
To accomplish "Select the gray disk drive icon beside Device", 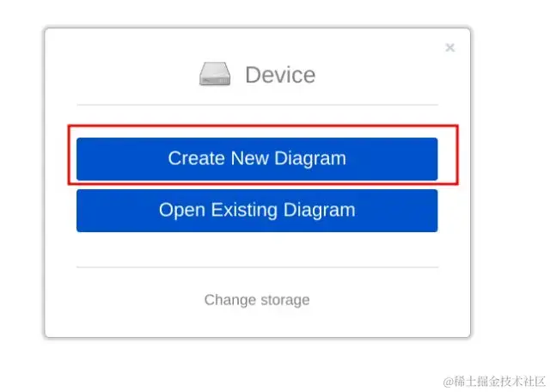I will pyautogui.click(x=215, y=75).
